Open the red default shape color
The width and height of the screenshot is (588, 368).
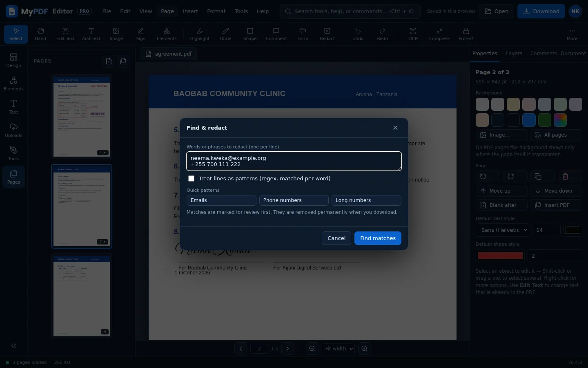click(x=500, y=256)
